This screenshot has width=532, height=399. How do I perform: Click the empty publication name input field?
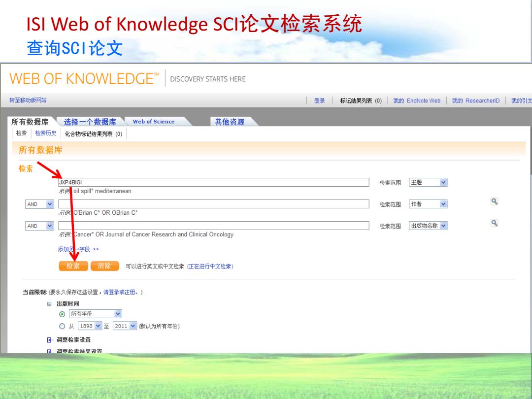[214, 226]
